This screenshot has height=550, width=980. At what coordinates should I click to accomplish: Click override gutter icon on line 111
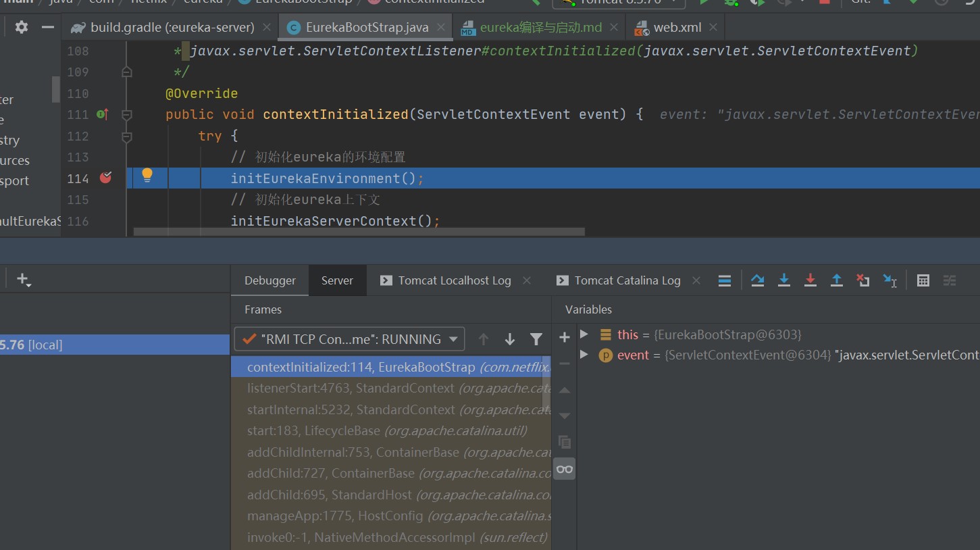[x=103, y=114]
